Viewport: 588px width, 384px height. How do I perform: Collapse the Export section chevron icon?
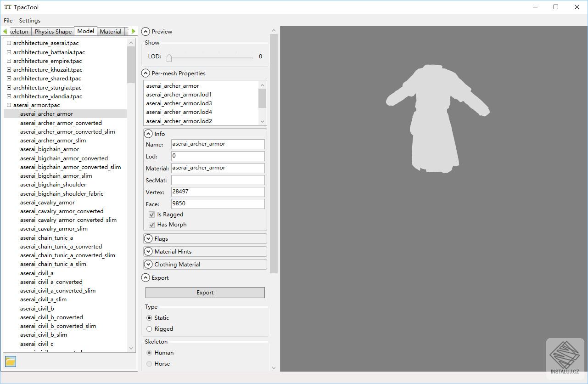[x=146, y=278]
